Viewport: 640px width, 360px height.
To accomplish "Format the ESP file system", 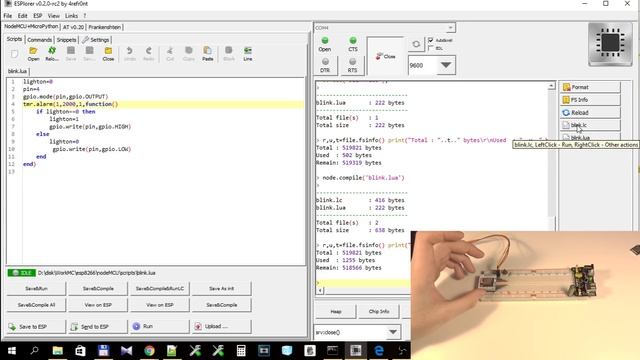I will [590, 87].
